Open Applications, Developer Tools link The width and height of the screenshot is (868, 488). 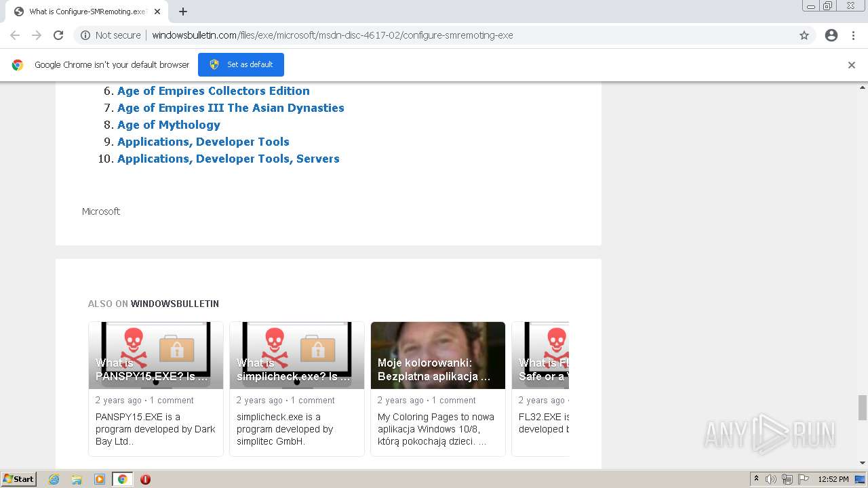[x=203, y=142]
